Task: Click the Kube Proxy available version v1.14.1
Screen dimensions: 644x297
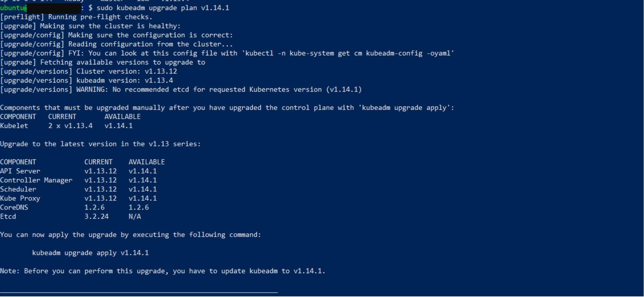Action: pyautogui.click(x=142, y=198)
